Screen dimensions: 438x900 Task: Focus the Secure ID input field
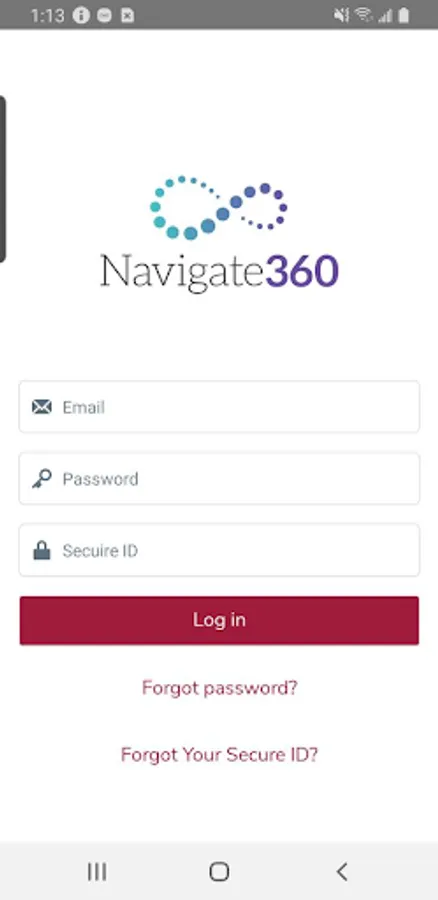(219, 550)
